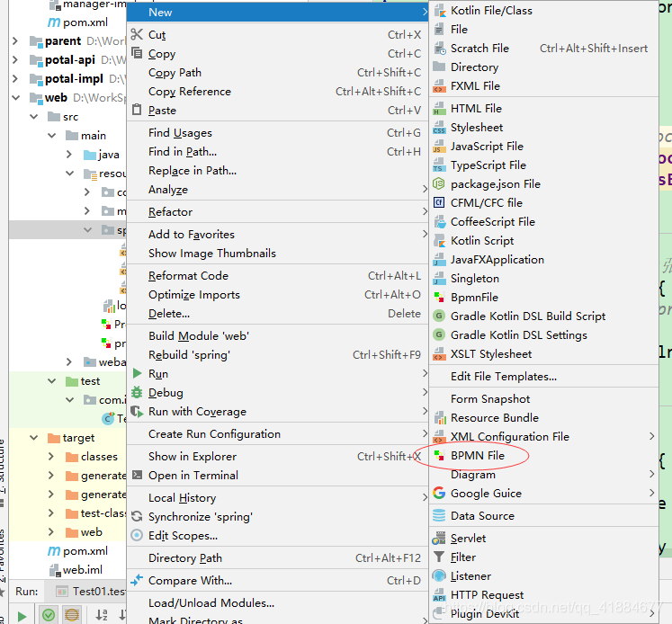Choose Build Module 'web'
Image resolution: width=672 pixels, height=624 pixels.
tap(277, 335)
